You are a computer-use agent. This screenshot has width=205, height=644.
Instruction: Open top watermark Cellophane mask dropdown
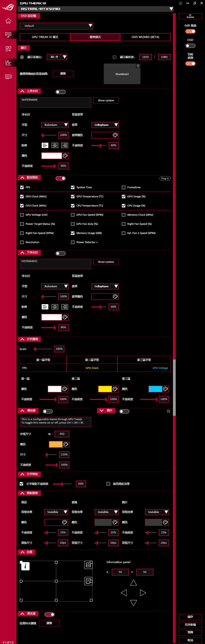105,125
